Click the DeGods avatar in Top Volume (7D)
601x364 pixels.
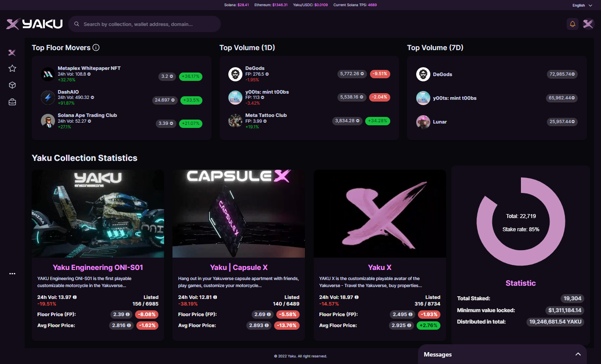tap(423, 74)
